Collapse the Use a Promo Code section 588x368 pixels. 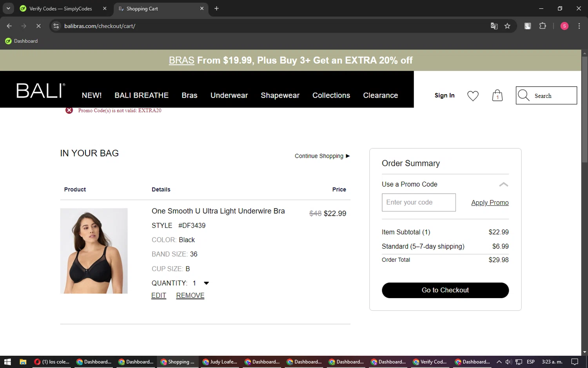503,184
